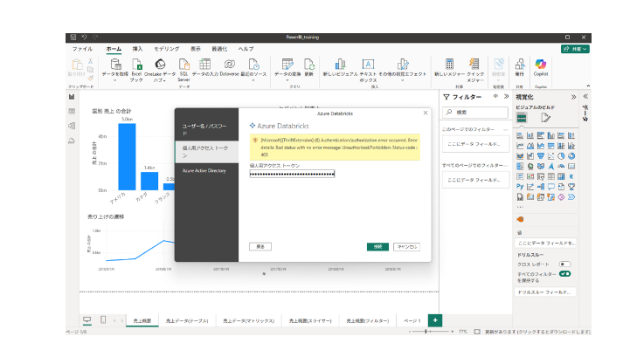Open the データを取得 dropdown arrow
The width and height of the screenshot is (623, 364).
[115, 80]
